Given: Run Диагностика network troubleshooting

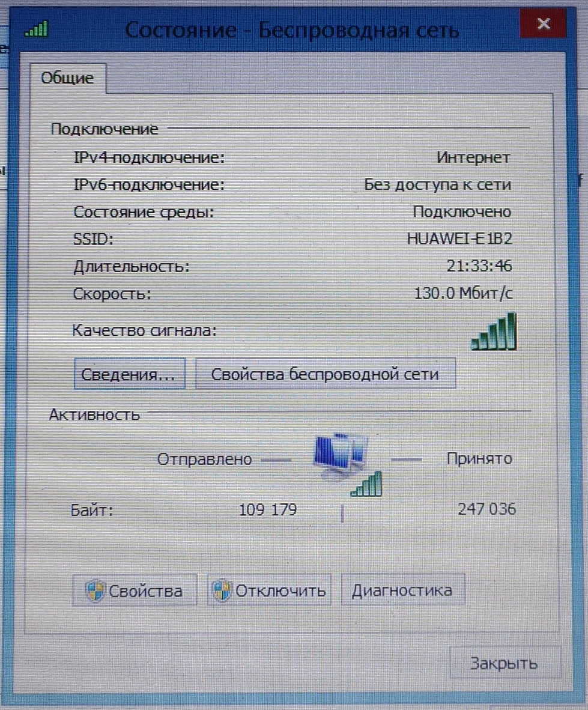Looking at the screenshot, I should click(403, 590).
